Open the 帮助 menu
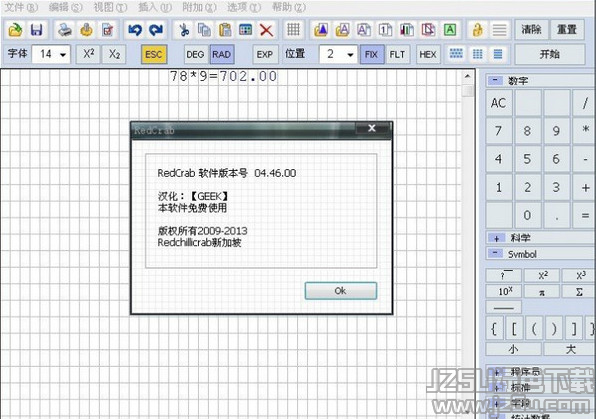596x419 pixels. [x=289, y=7]
